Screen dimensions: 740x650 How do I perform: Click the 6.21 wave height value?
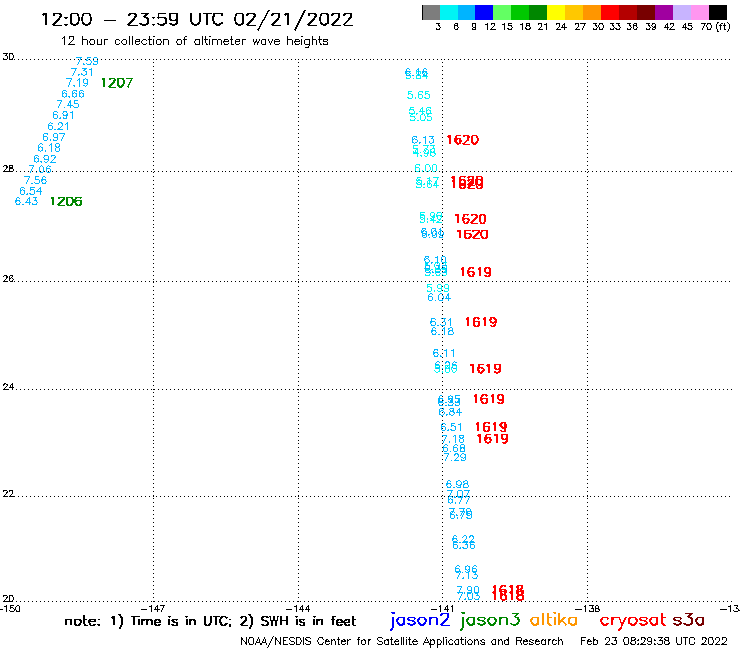click(59, 127)
